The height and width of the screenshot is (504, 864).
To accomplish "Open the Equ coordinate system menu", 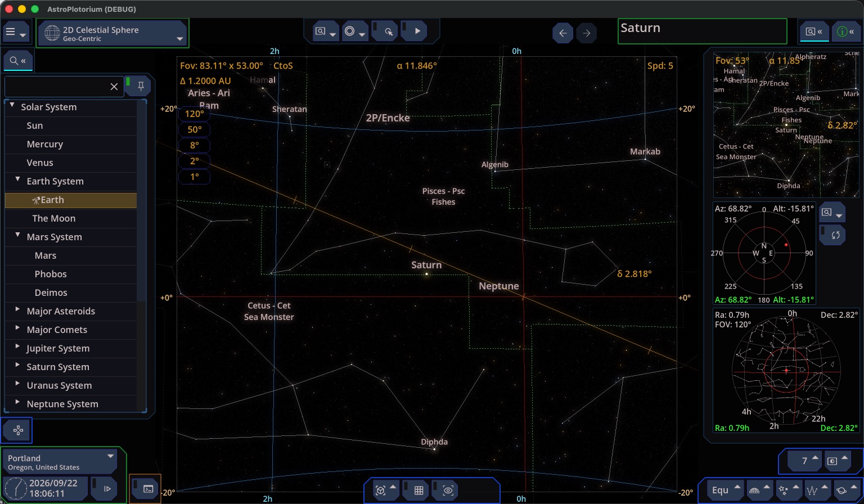I will [x=726, y=490].
